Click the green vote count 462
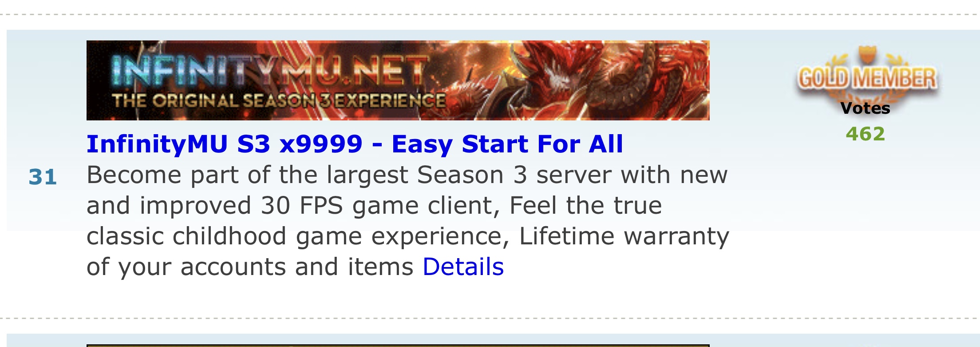This screenshot has height=347, width=980. (x=865, y=134)
